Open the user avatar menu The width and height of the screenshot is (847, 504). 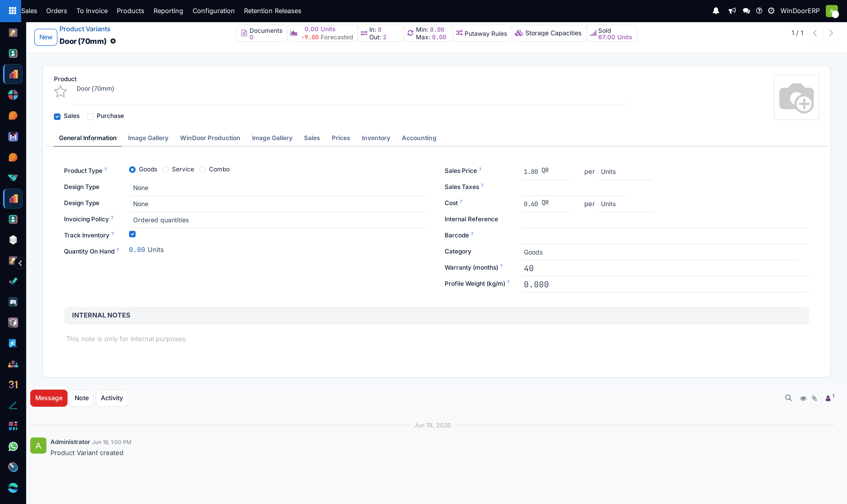click(831, 11)
